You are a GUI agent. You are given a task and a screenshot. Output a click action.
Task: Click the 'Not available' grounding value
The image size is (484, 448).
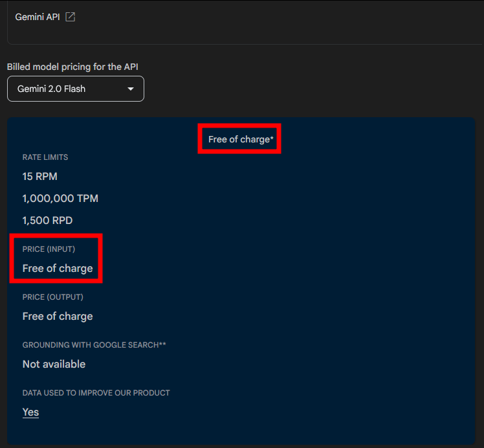(54, 364)
